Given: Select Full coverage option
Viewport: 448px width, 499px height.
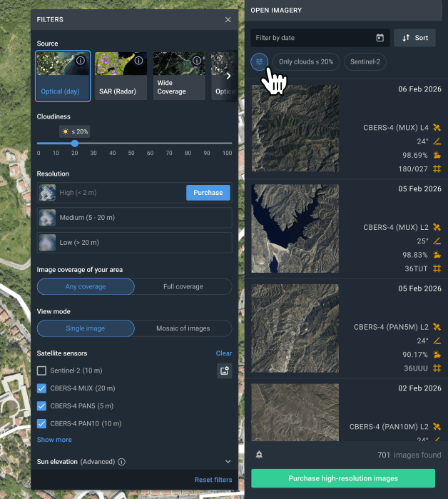Looking at the screenshot, I should (x=183, y=287).
